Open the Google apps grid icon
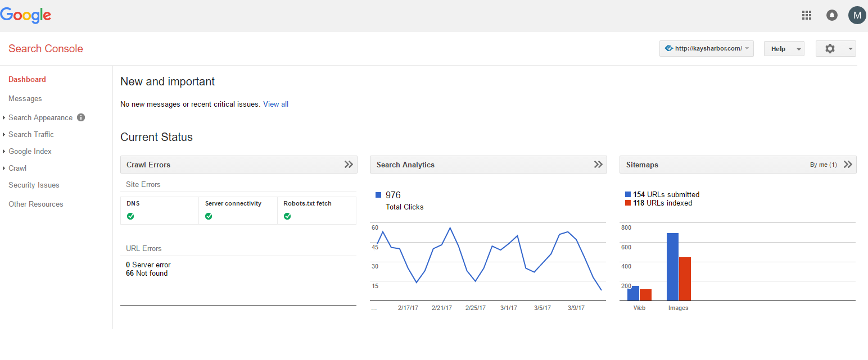The width and height of the screenshot is (868, 360). [807, 16]
